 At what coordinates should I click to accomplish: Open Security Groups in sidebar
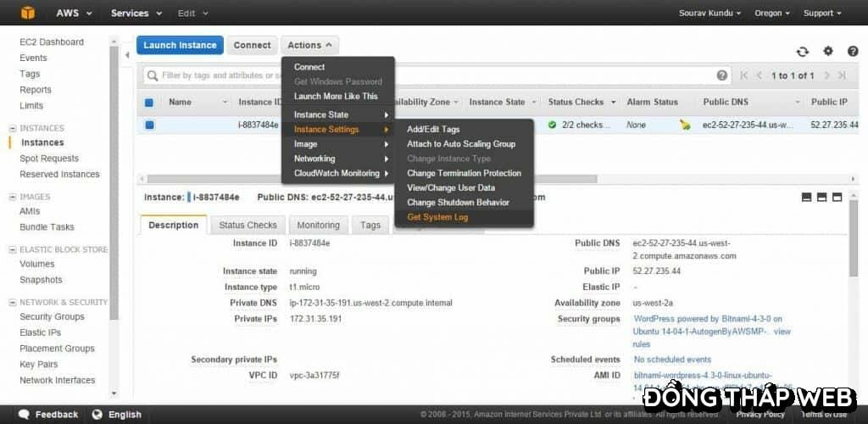52,316
